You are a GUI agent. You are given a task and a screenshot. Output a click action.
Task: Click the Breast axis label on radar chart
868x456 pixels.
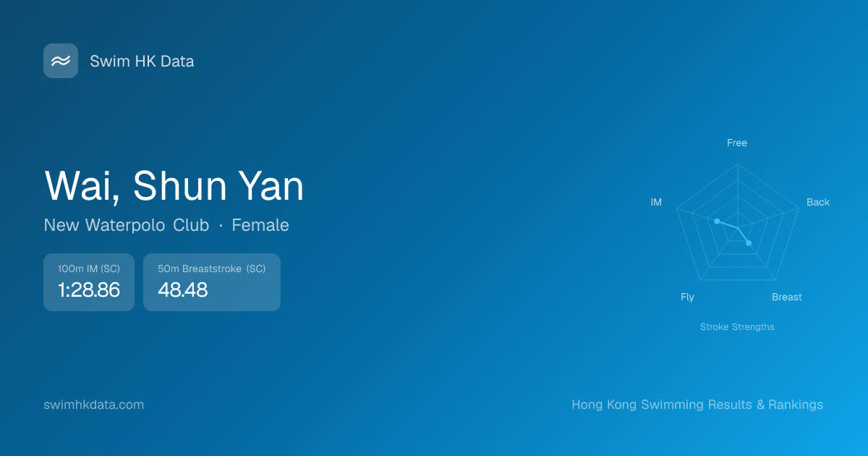(787, 297)
